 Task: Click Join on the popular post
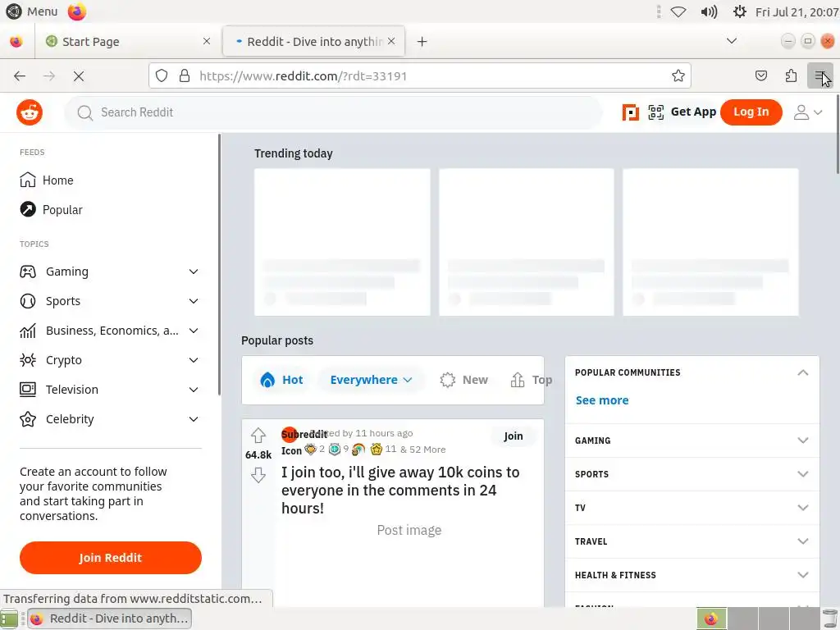(x=514, y=436)
